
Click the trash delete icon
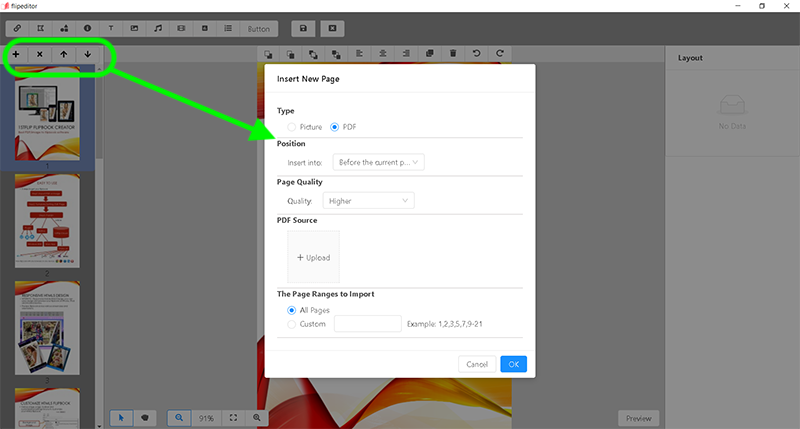(x=453, y=54)
